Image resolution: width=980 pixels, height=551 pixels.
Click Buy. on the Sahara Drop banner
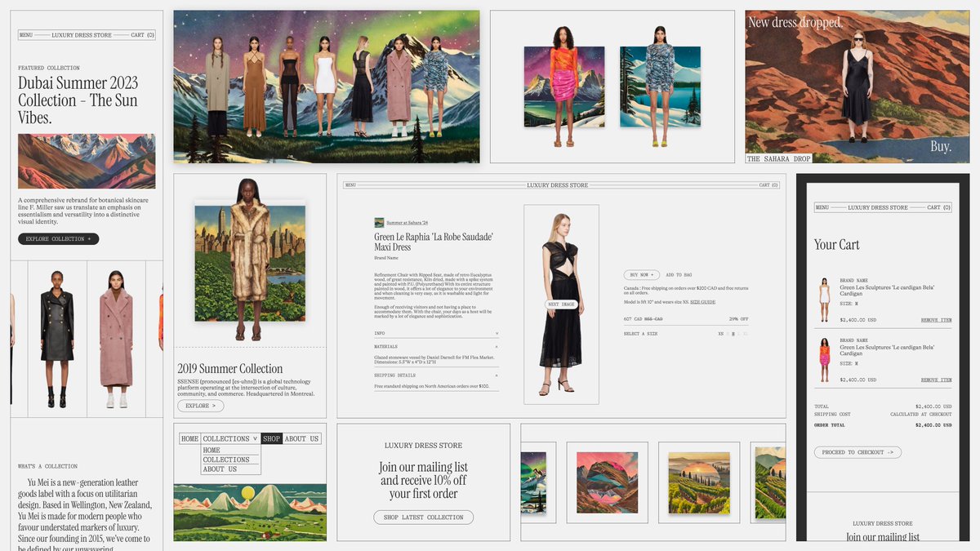point(941,147)
